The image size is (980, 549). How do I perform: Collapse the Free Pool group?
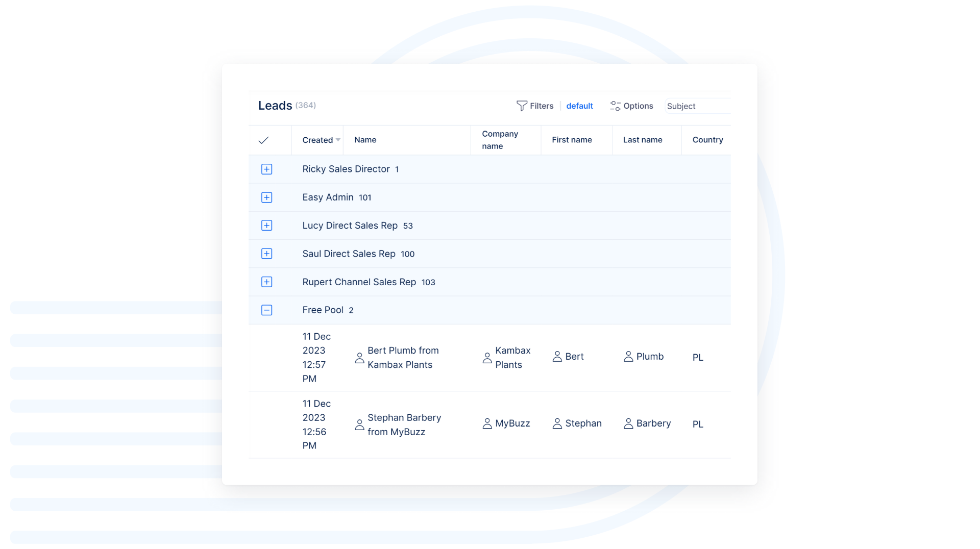(266, 310)
